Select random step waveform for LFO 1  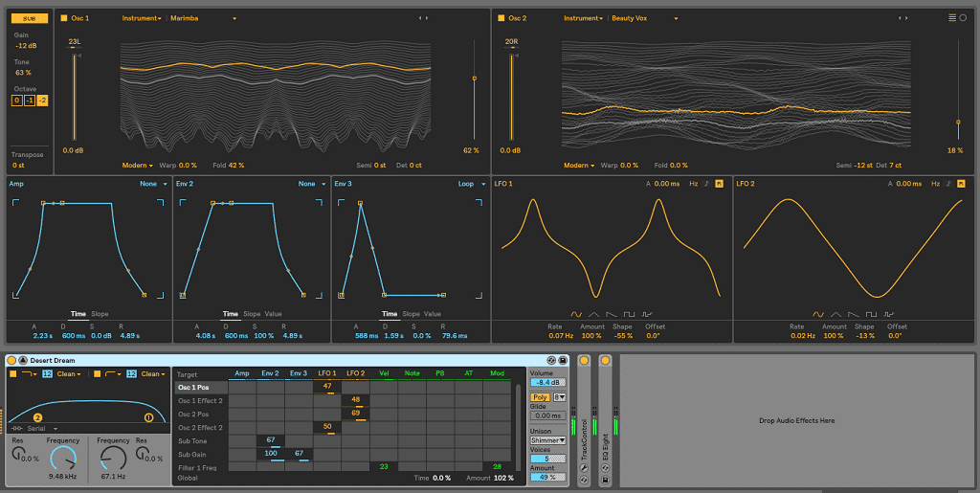[646, 314]
